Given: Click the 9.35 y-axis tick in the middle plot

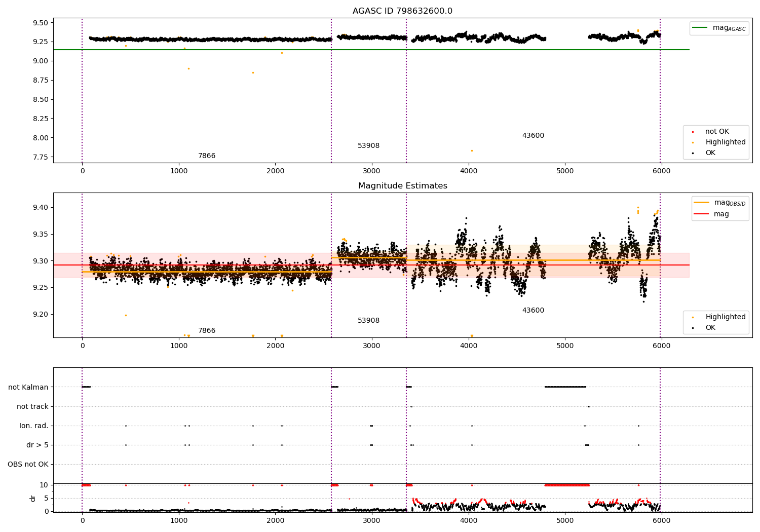Looking at the screenshot, I should tap(41, 235).
